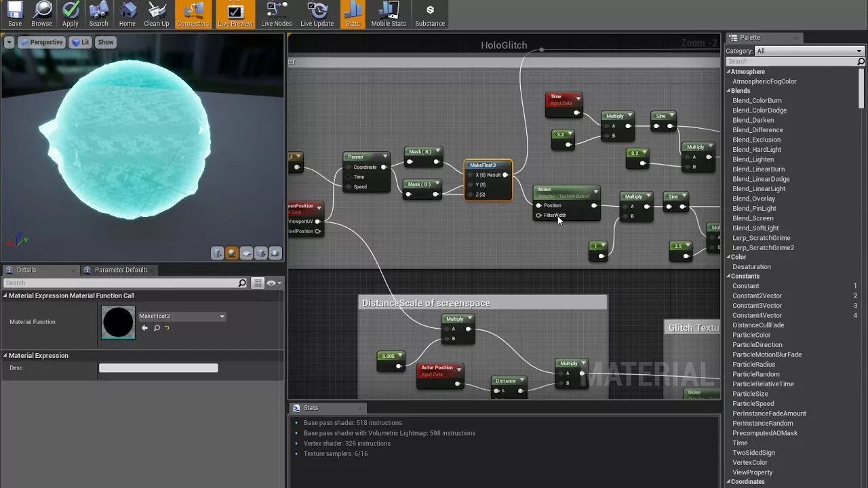Select the Palette panel tab
The image size is (868, 488).
pyautogui.click(x=749, y=38)
